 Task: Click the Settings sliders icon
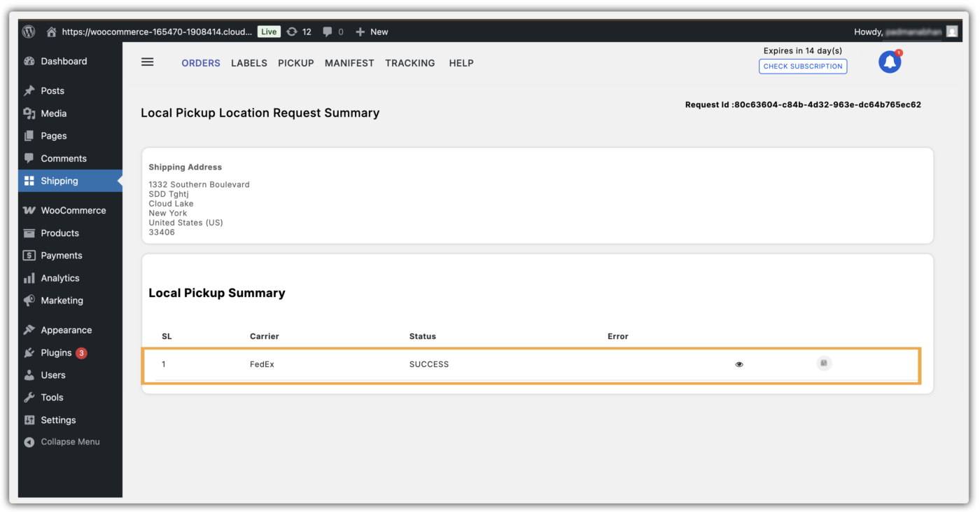tap(29, 420)
